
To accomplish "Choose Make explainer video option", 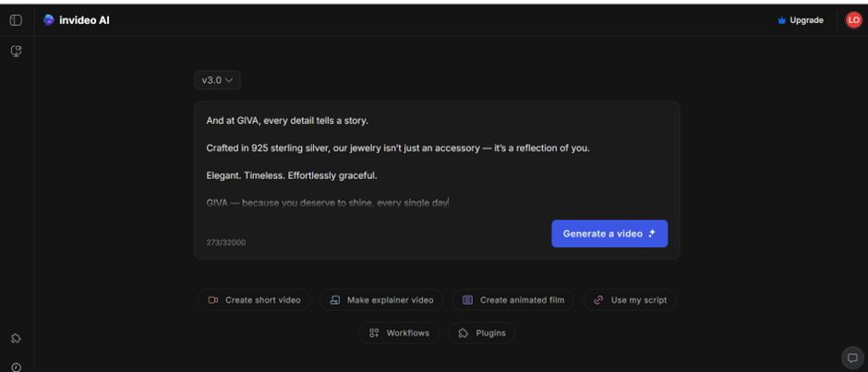I will (380, 300).
